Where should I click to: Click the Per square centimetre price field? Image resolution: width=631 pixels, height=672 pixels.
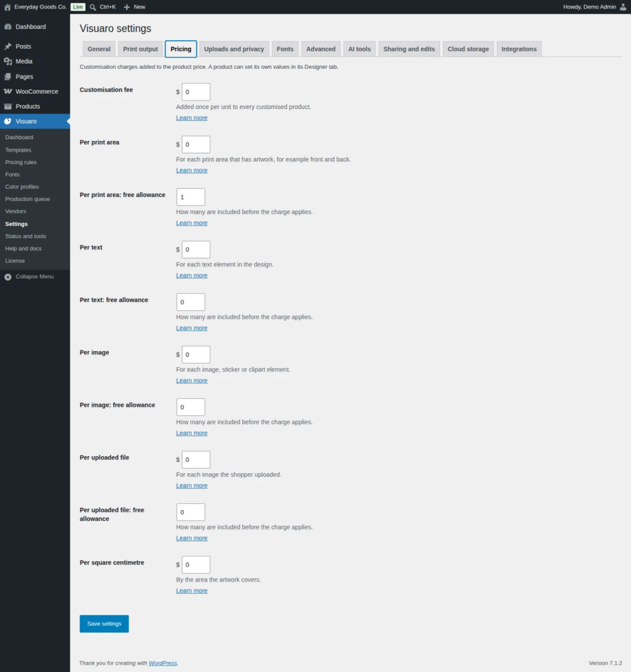[196, 564]
